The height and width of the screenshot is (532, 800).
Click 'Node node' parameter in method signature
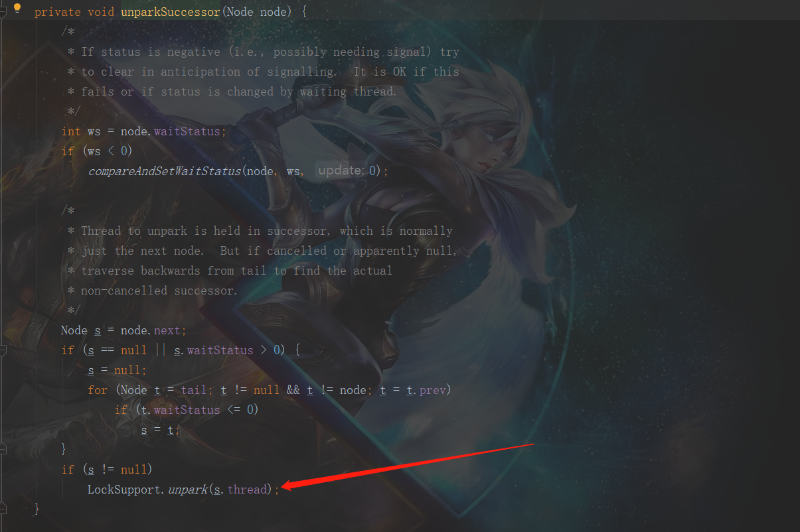[x=256, y=12]
